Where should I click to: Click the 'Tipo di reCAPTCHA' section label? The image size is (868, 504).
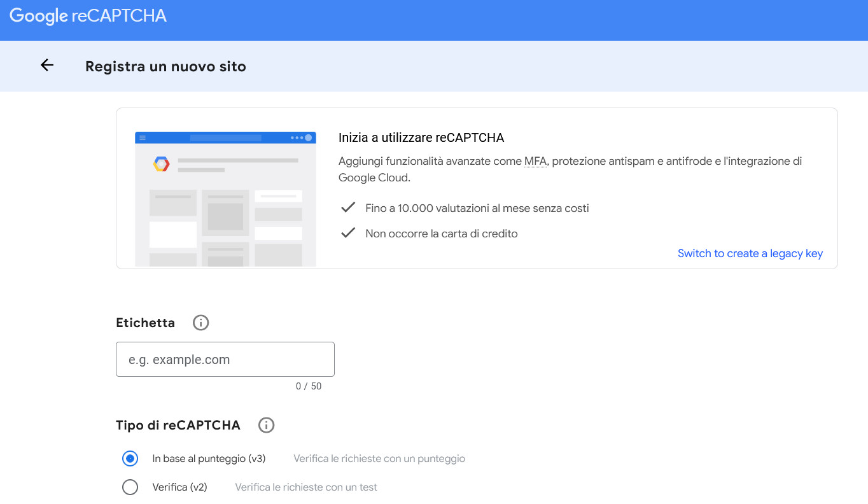(178, 425)
